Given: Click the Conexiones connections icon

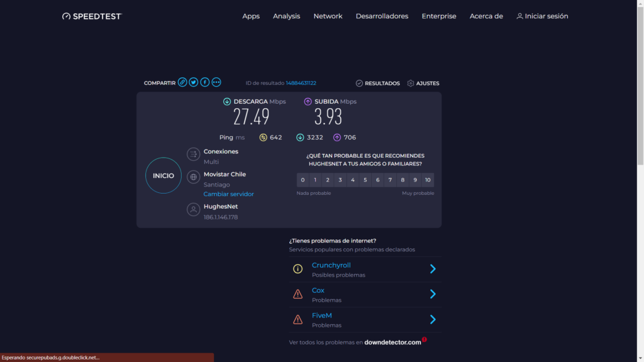Looking at the screenshot, I should click(x=194, y=155).
